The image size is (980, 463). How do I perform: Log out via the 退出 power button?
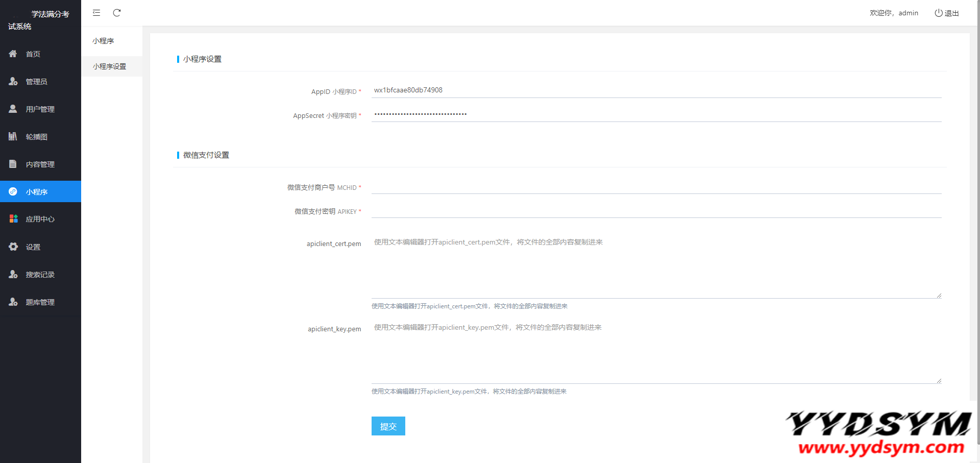(x=946, y=13)
